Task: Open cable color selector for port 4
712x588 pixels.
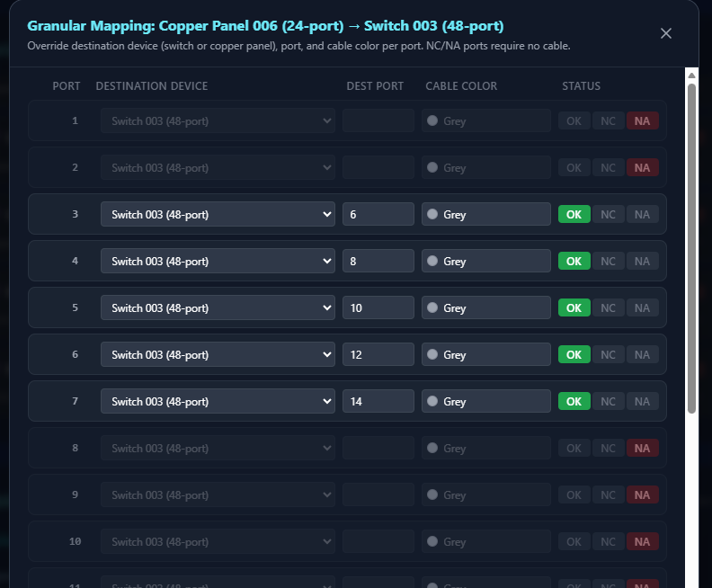Action: (x=485, y=261)
